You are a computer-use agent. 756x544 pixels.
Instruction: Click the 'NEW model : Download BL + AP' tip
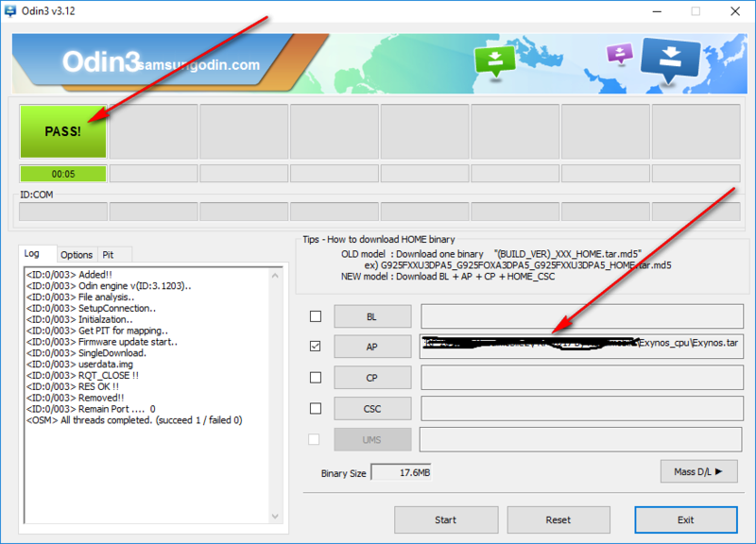448,277
